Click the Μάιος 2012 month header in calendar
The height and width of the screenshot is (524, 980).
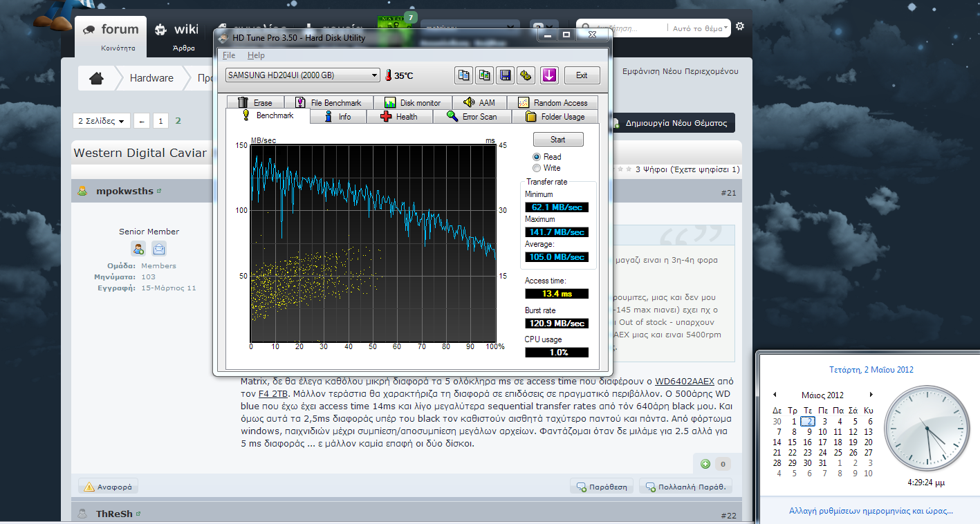click(x=822, y=395)
